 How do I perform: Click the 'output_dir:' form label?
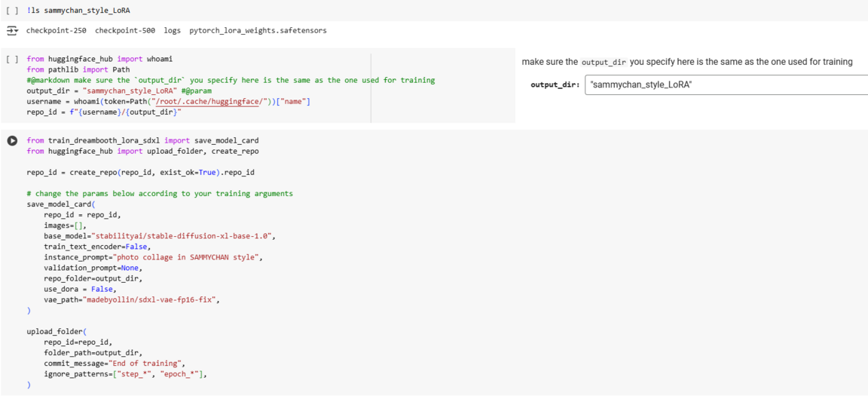[555, 84]
